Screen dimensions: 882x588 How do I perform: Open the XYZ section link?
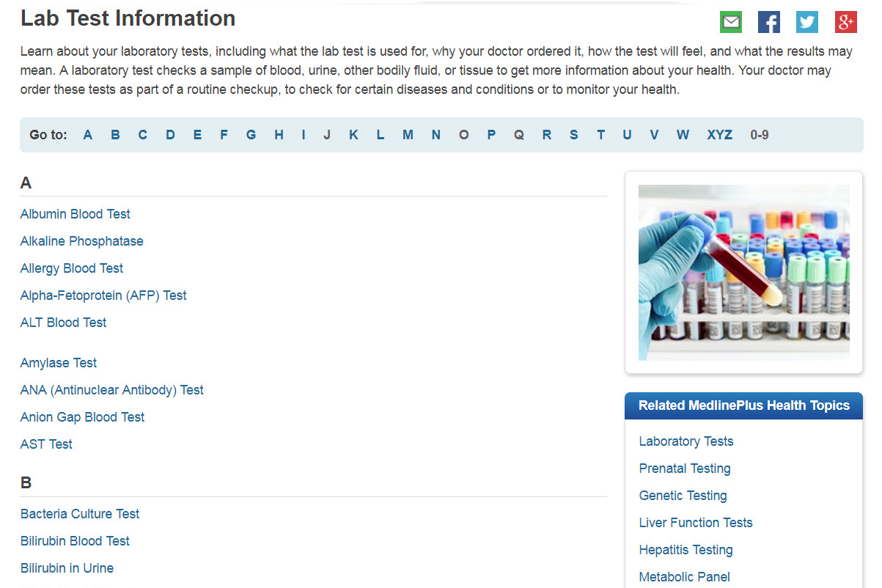tap(719, 135)
